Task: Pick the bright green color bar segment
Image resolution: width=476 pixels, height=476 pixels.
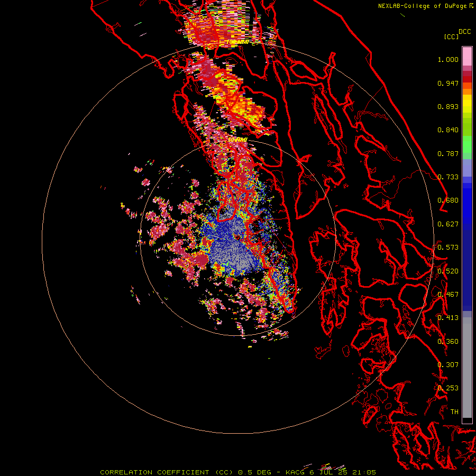Action: coord(467,144)
